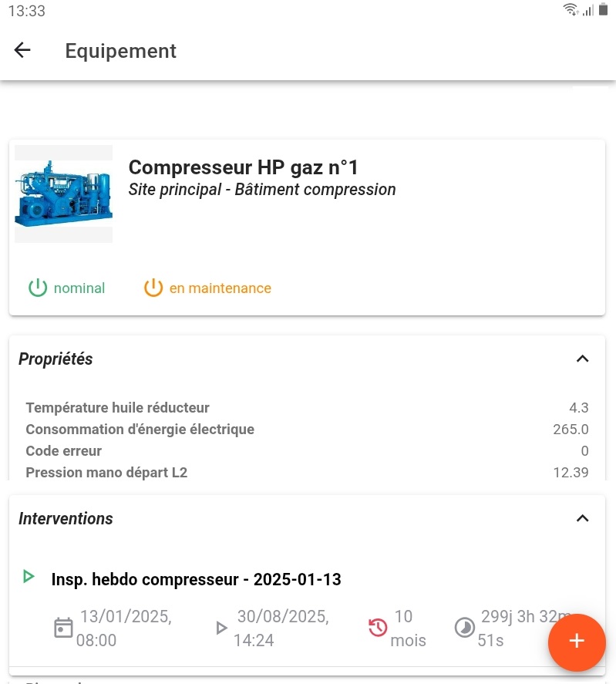This screenshot has width=616, height=684.
Task: Click the play icon next to 30/08/2025
Action: click(x=221, y=628)
